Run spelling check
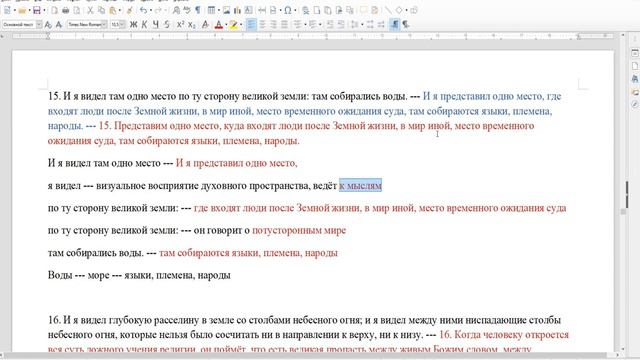 pyautogui.click(x=187, y=10)
